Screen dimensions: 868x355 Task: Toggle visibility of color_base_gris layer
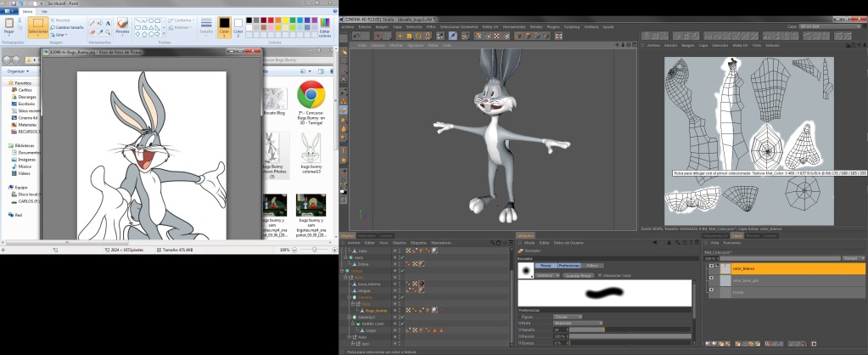[711, 278]
